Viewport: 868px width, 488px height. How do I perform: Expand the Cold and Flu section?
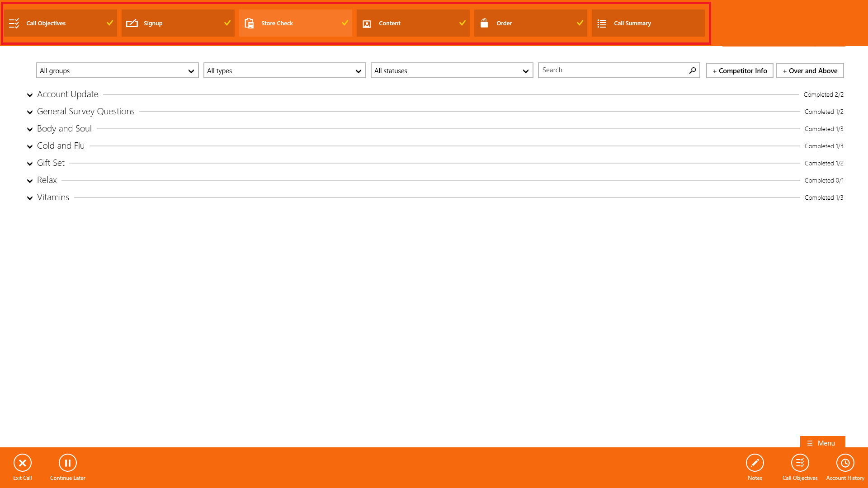30,146
